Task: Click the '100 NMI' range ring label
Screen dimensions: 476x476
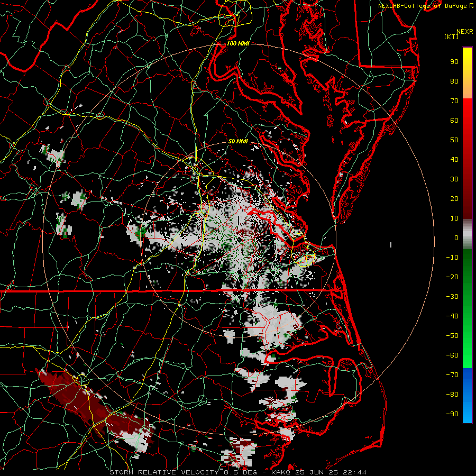Action: [x=238, y=43]
